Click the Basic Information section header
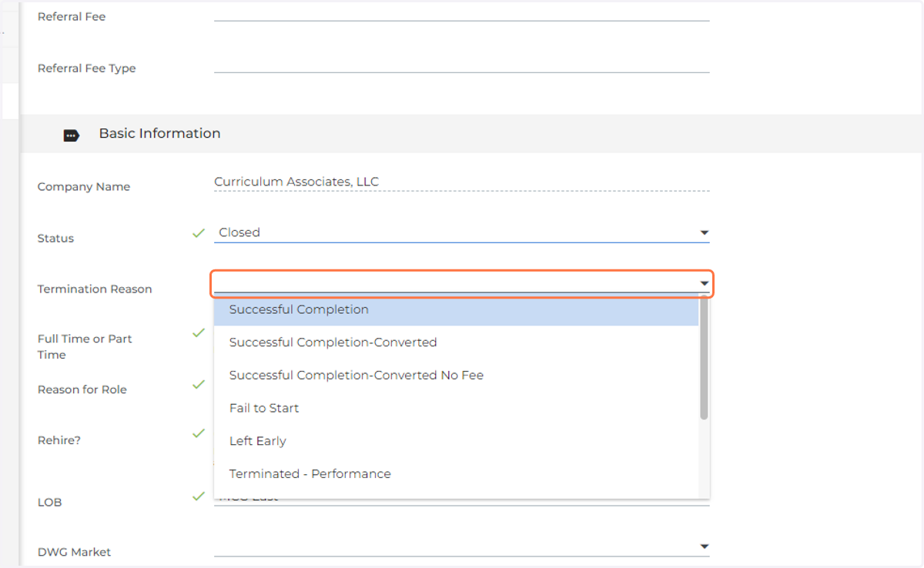The width and height of the screenshot is (924, 568). 471,134
